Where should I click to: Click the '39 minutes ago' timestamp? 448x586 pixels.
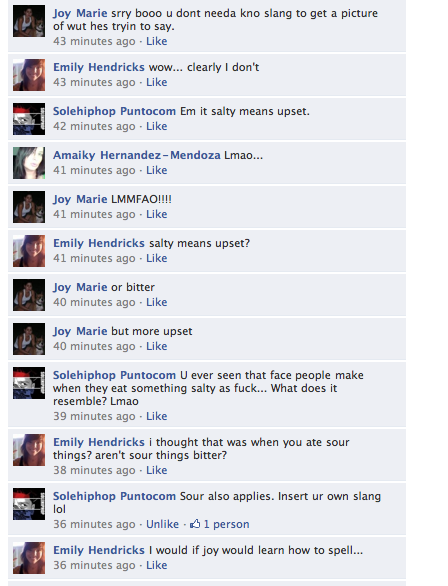coord(94,416)
